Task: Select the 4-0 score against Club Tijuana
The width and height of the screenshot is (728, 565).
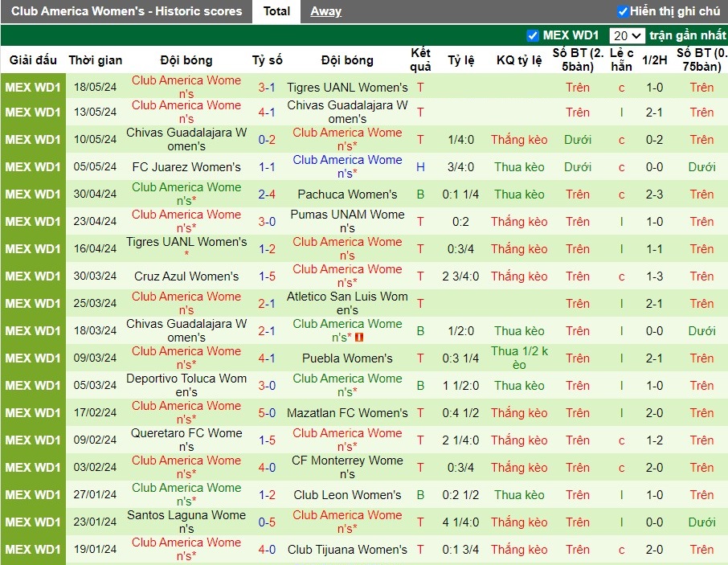Action: pos(267,549)
